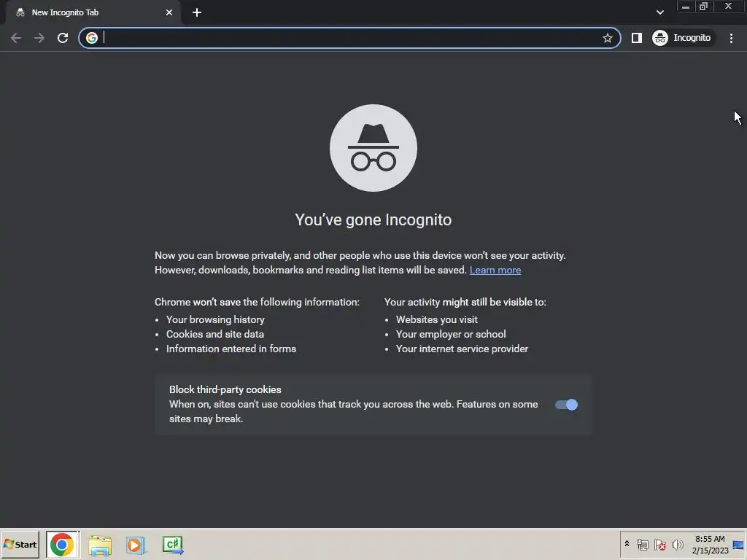Focus the address bar input
Image resolution: width=747 pixels, height=560 pixels.
click(x=350, y=38)
